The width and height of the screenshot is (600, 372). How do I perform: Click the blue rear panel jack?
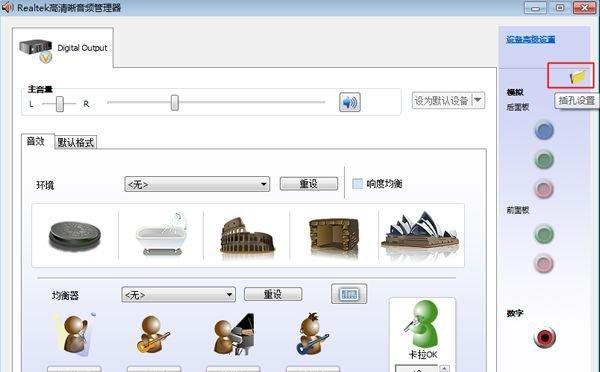click(x=544, y=130)
